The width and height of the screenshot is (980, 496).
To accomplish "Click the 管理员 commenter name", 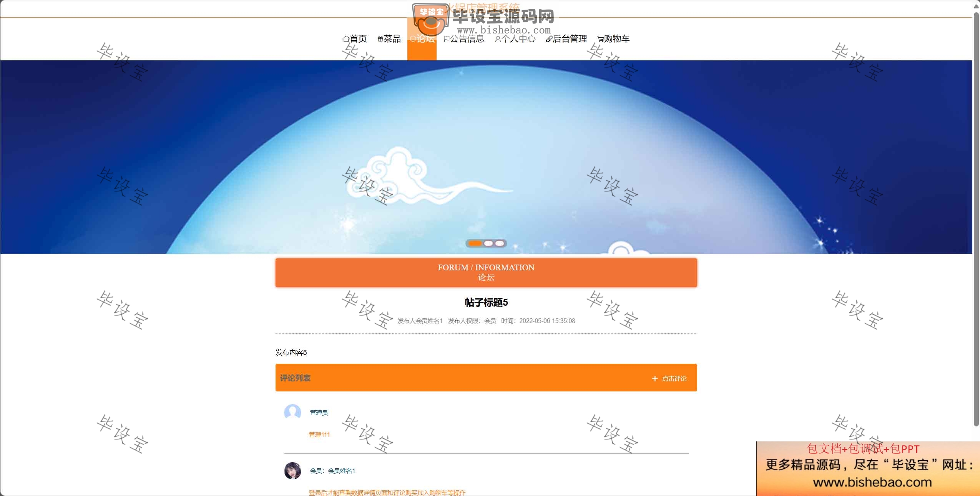I will [x=319, y=413].
